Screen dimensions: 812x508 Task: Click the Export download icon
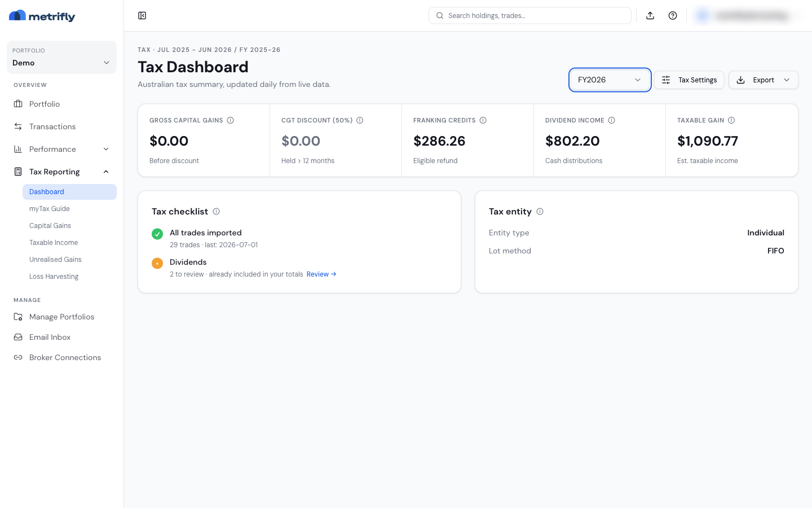741,80
